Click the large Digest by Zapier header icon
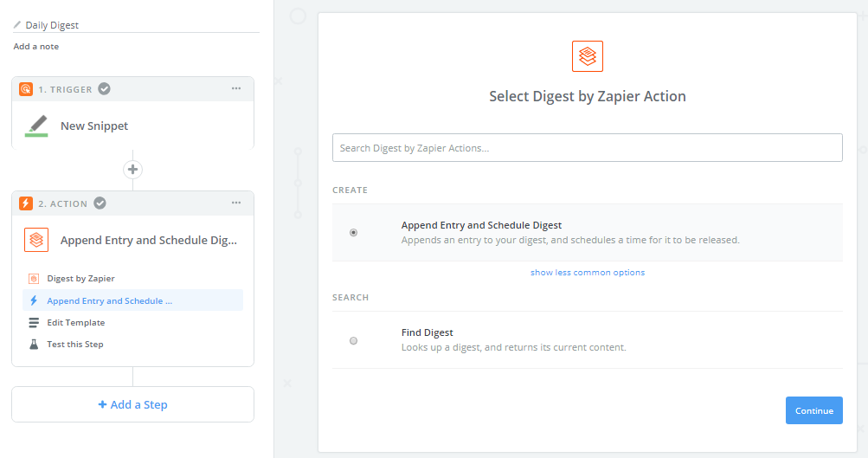 pyautogui.click(x=588, y=56)
